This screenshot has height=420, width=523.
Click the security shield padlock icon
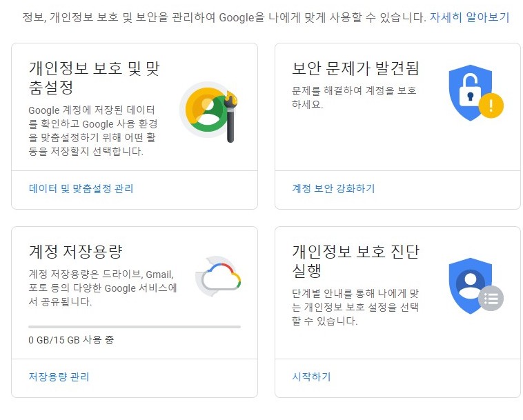476,92
